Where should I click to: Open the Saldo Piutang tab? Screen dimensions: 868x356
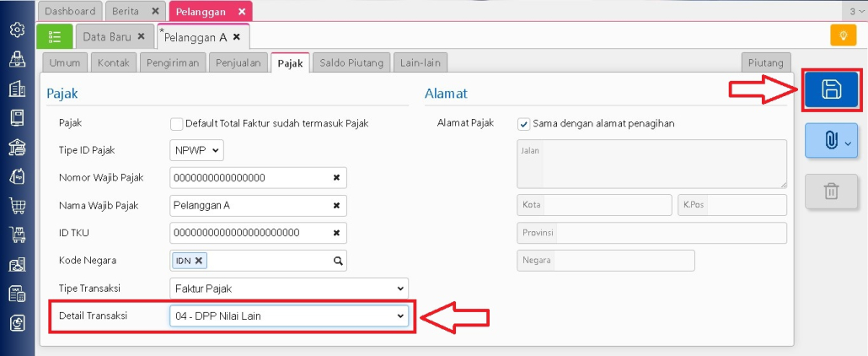point(351,63)
